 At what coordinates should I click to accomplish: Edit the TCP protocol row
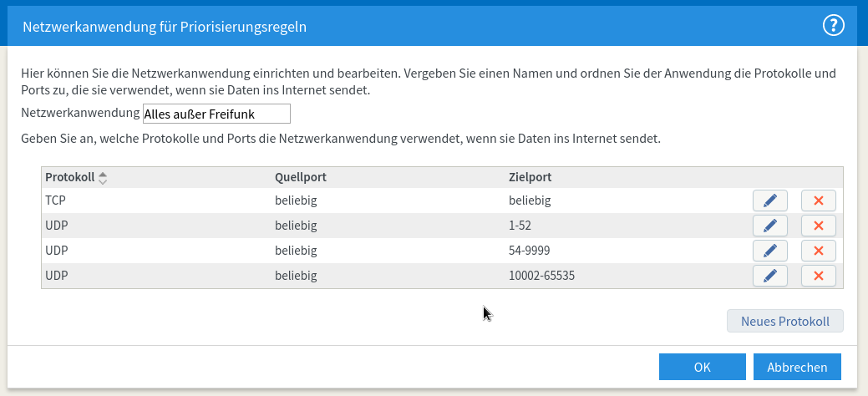[770, 201]
